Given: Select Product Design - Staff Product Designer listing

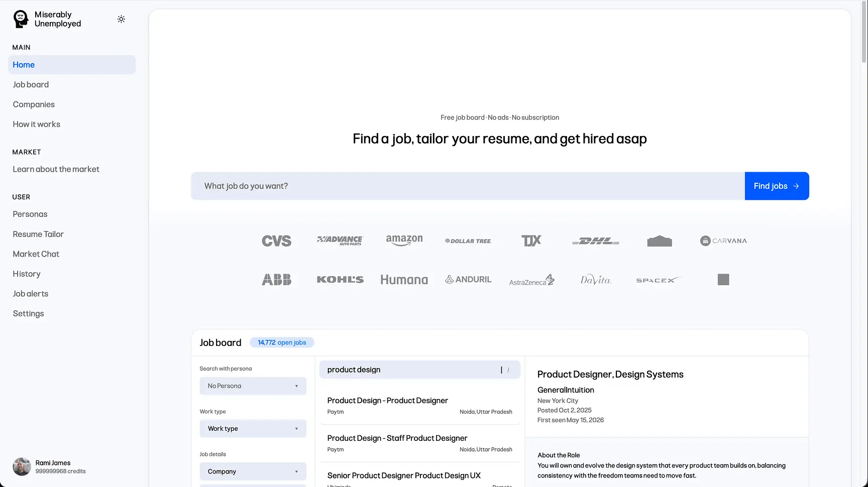Looking at the screenshot, I should pos(419,443).
